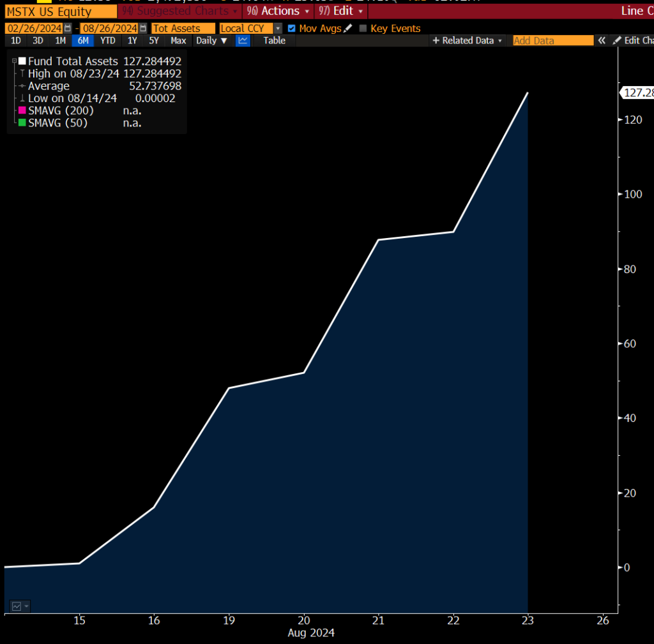The width and height of the screenshot is (654, 644).
Task: Open the Related Data dropdown
Action: (468, 40)
